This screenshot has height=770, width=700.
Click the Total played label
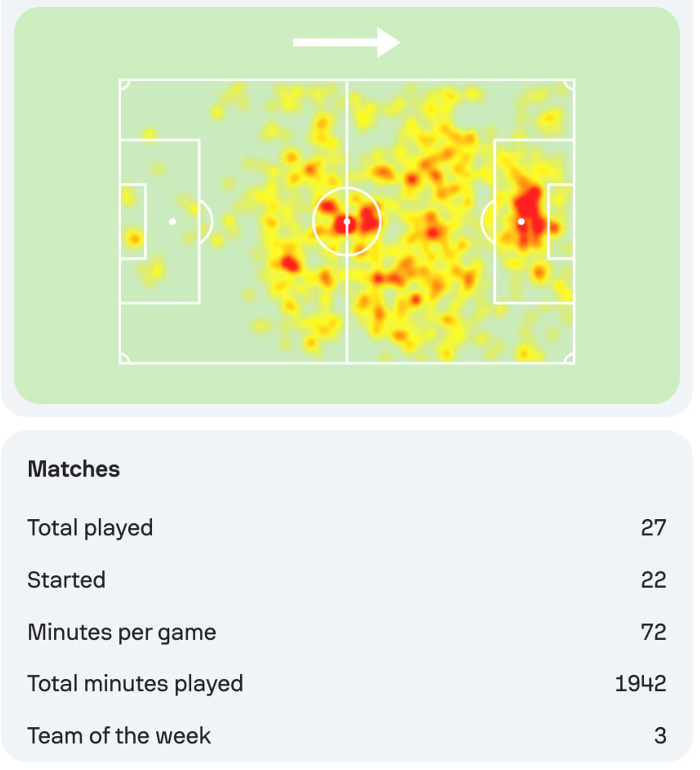[x=90, y=528]
